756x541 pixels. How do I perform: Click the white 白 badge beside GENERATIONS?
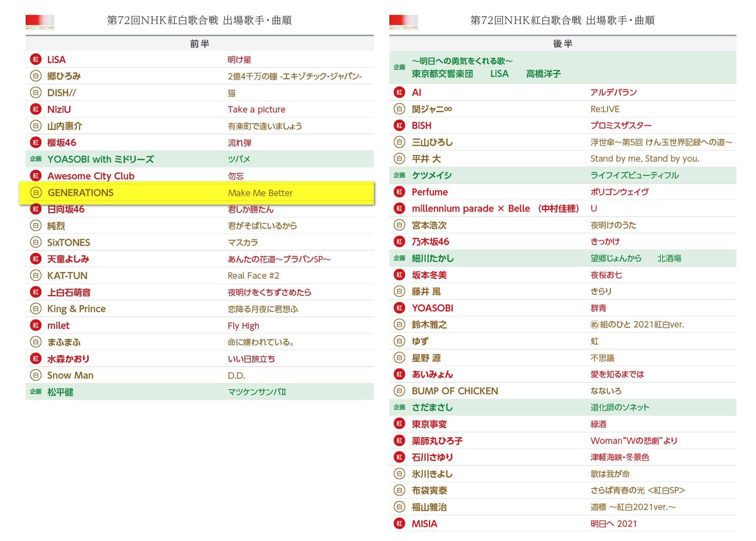click(36, 192)
